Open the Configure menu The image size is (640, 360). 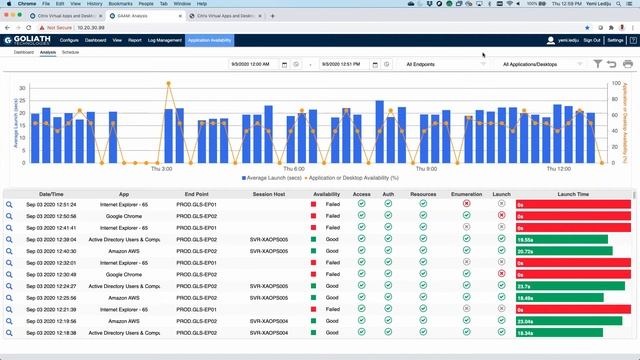tap(69, 40)
